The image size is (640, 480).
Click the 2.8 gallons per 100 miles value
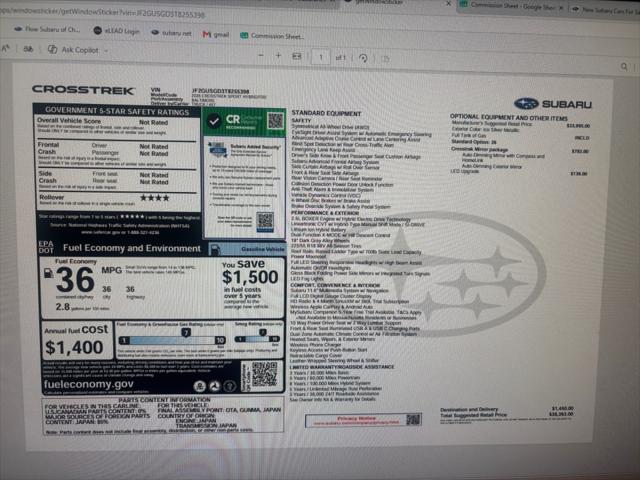click(82, 307)
